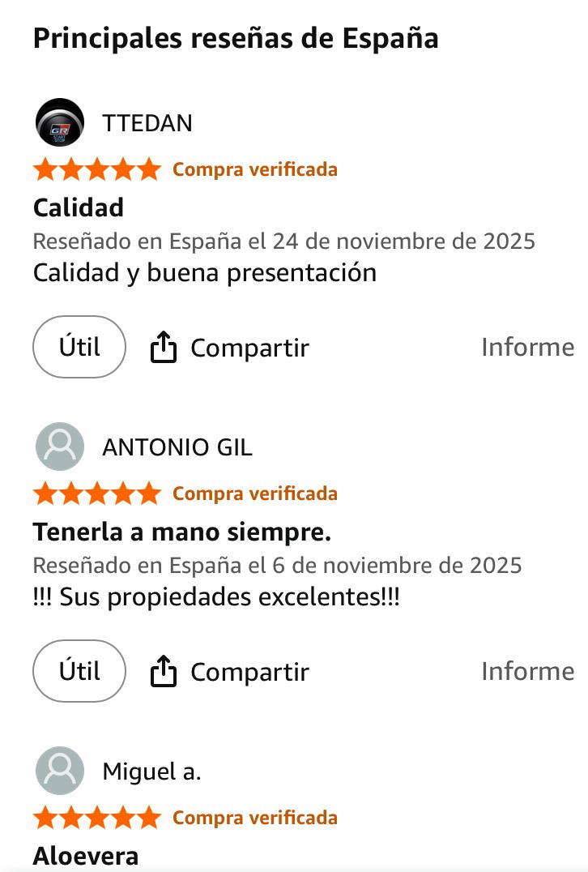Select Compartir text for ANTONIO GIL's review
The height and width of the screenshot is (872, 588).
tap(249, 673)
